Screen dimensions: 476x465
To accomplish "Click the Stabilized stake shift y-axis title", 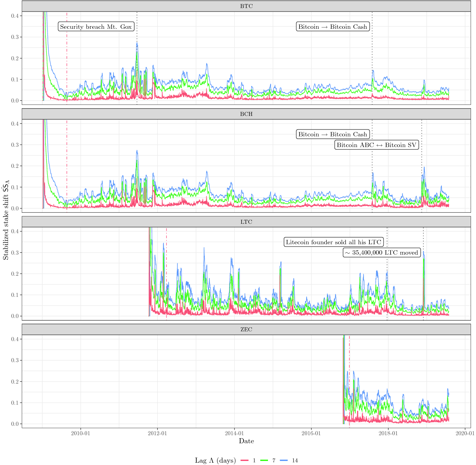I will 6,220.
